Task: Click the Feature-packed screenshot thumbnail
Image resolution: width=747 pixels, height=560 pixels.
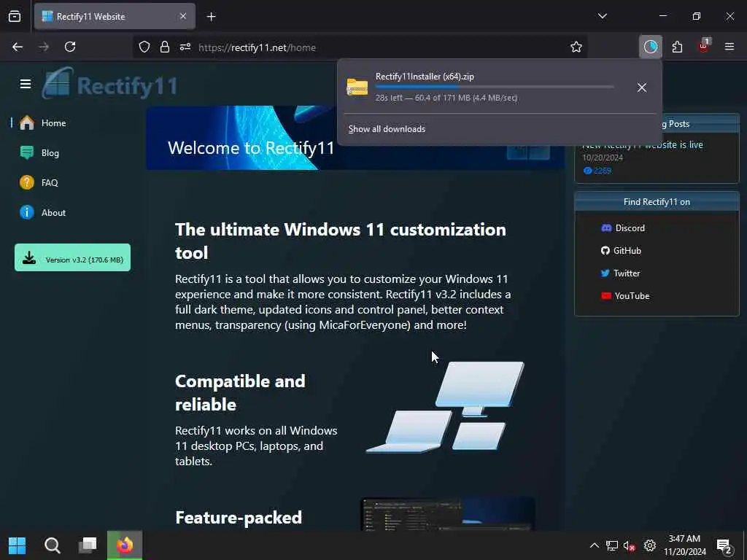Action: 448,514
